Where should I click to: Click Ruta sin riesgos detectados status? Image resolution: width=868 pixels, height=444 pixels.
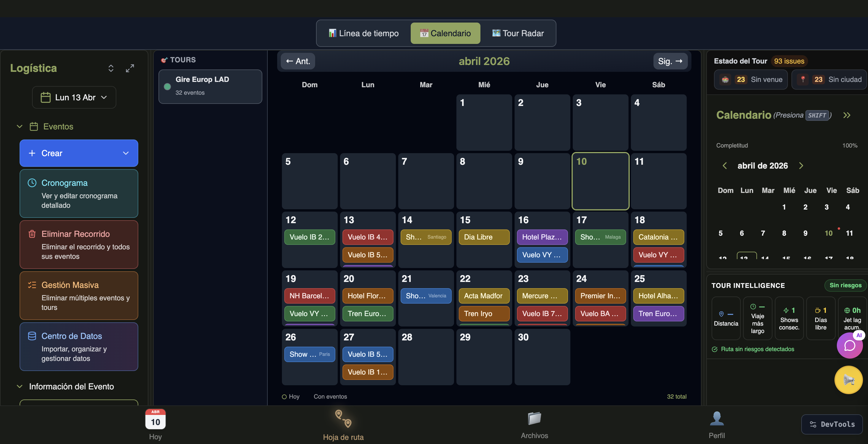753,349
